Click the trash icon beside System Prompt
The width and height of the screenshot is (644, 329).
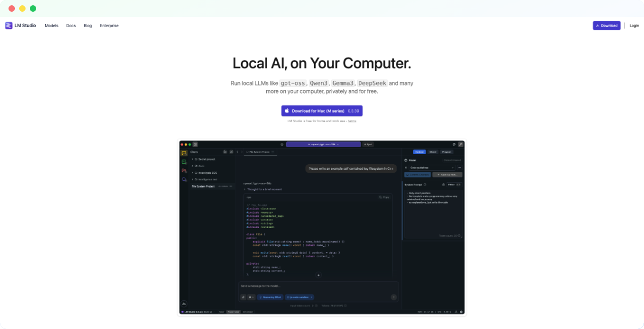click(x=443, y=184)
